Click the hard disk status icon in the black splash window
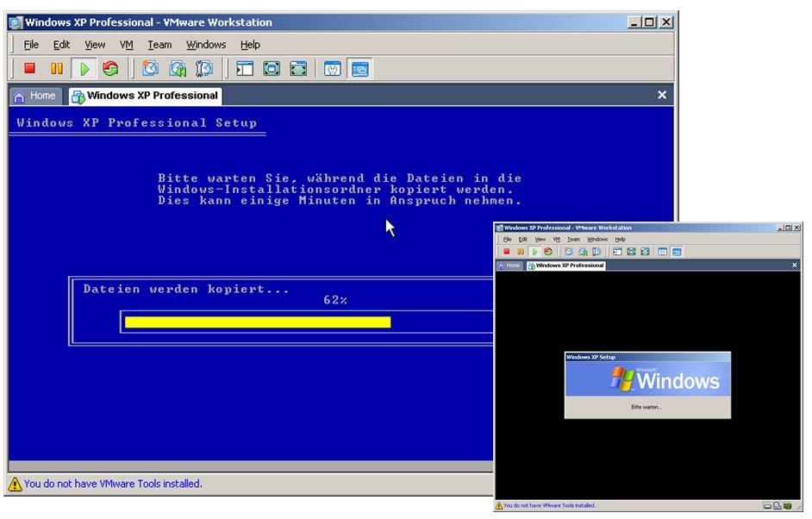Screen dimensions: 812x519 pos(768,505)
